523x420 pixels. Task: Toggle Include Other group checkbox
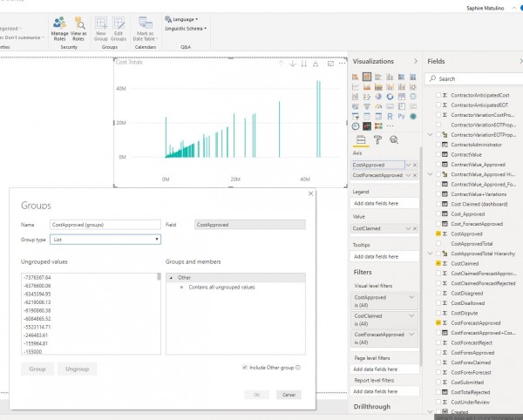pyautogui.click(x=245, y=368)
